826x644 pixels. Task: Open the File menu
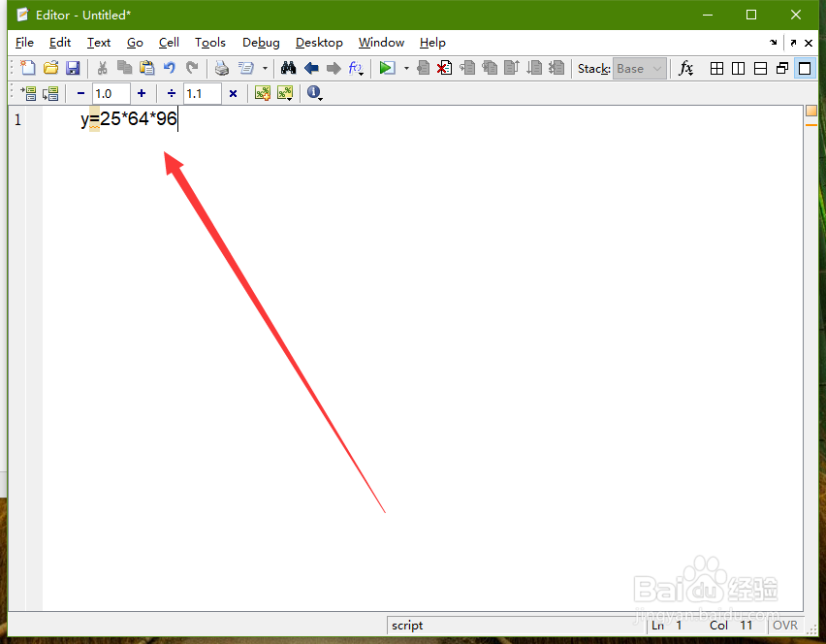click(24, 43)
